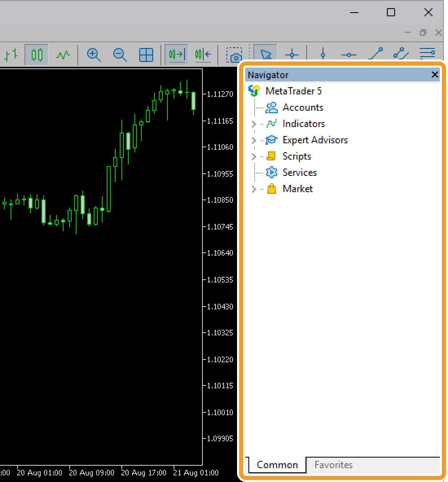Switch to line chart view

click(x=63, y=55)
